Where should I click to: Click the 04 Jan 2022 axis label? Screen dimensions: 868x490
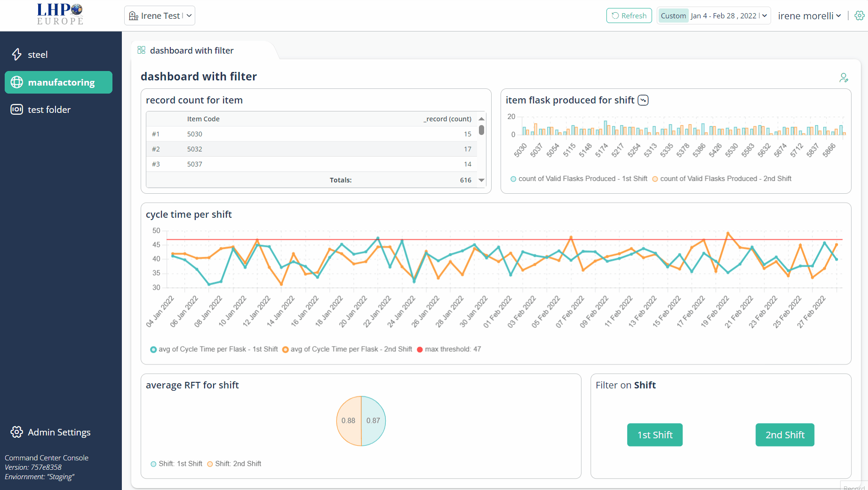(160, 311)
